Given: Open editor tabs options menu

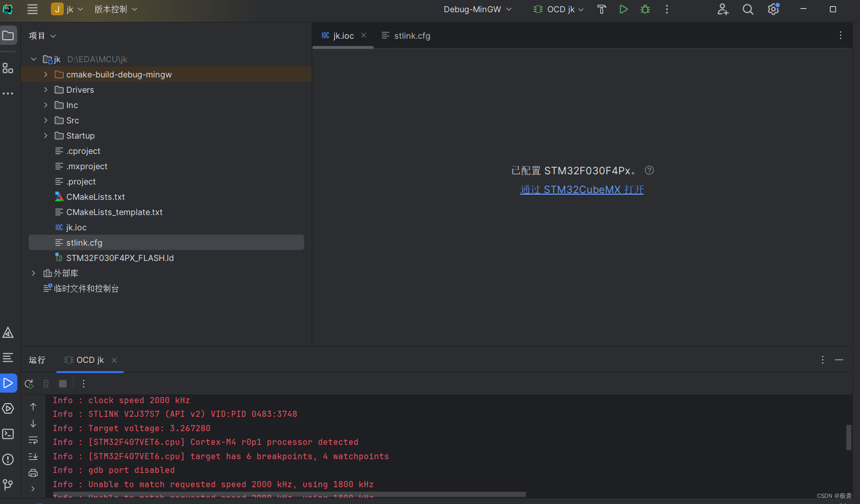Looking at the screenshot, I should click(841, 35).
